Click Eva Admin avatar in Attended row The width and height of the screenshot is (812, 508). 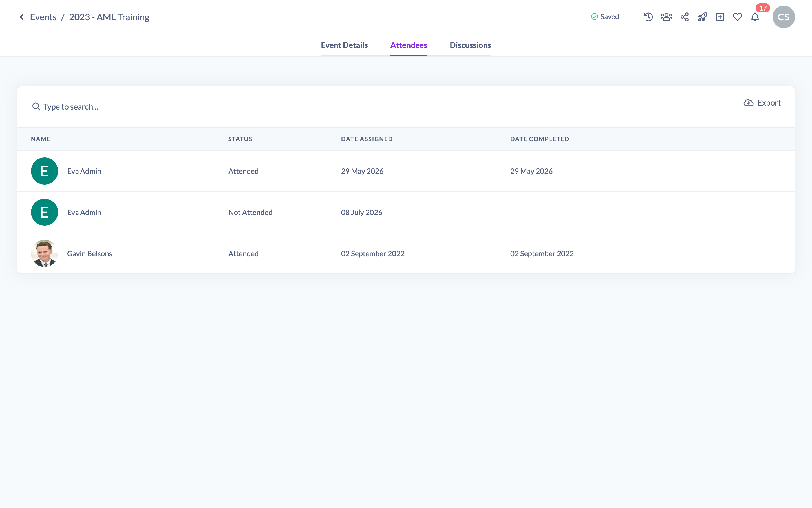44,171
